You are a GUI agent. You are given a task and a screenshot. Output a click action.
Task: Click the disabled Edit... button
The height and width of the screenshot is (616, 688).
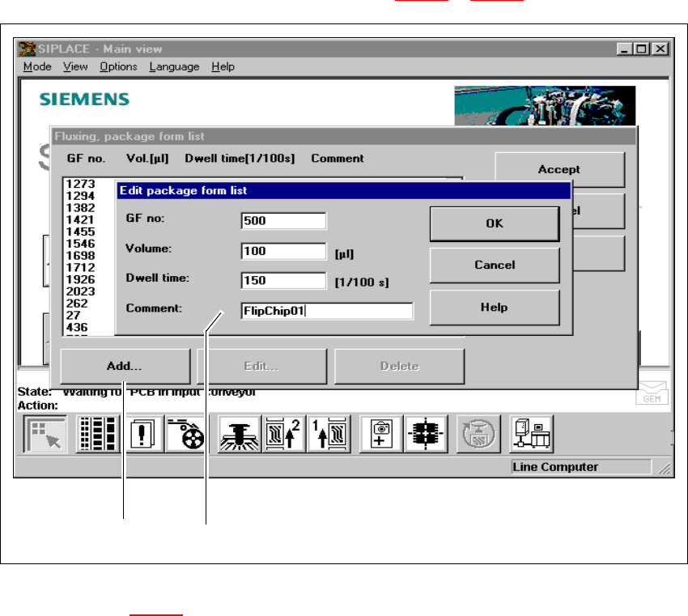(x=262, y=366)
